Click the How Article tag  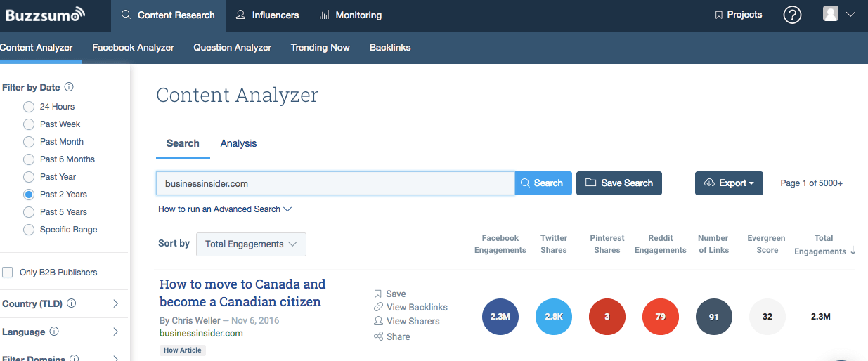(x=183, y=350)
